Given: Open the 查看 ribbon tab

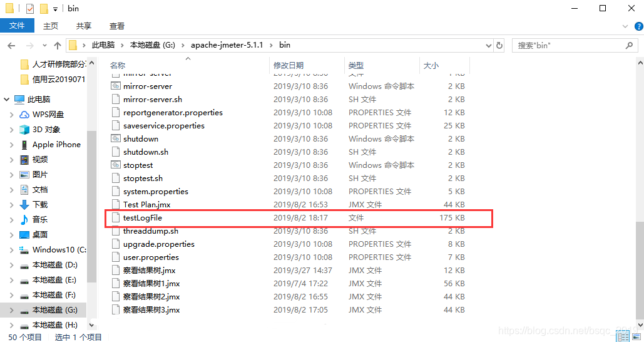Looking at the screenshot, I should (x=117, y=26).
